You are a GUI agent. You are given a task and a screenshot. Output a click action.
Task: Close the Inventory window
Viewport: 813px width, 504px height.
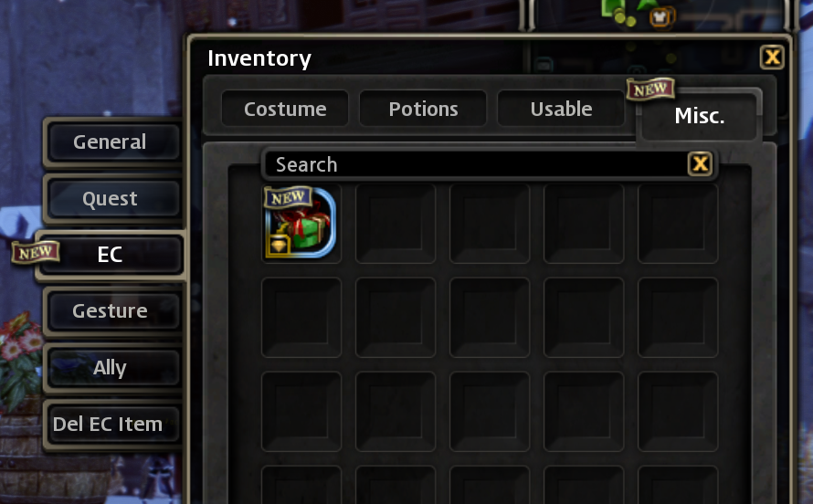(772, 57)
